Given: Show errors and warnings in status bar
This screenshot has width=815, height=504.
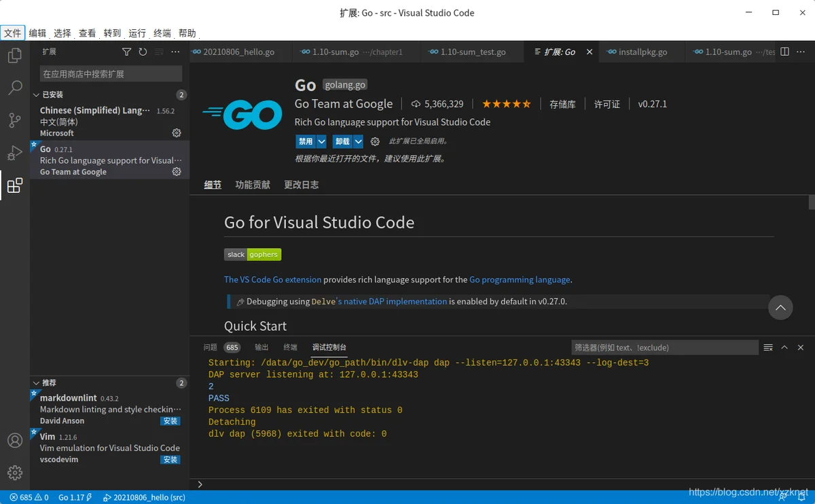Looking at the screenshot, I should 29,497.
